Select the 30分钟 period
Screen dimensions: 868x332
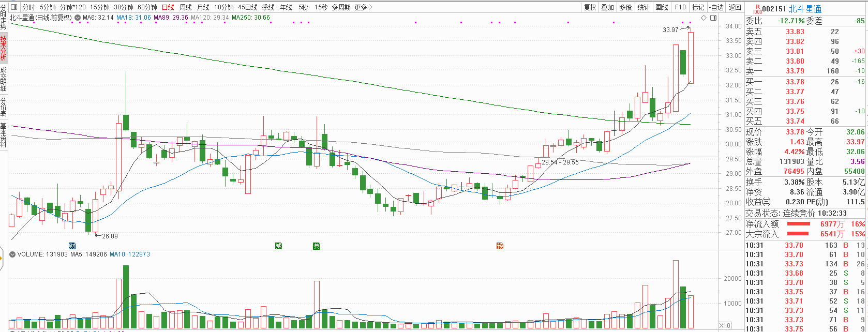pyautogui.click(x=124, y=8)
